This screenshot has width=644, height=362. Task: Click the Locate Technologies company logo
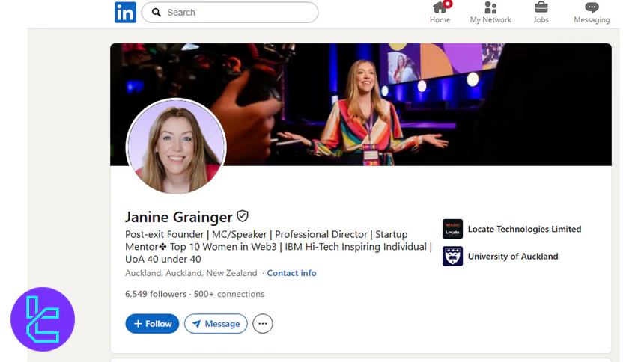click(452, 229)
